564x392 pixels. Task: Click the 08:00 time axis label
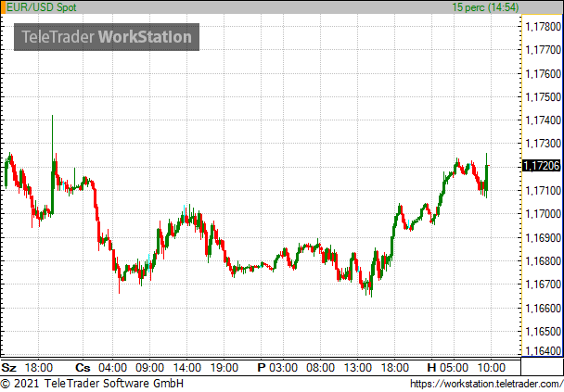click(320, 368)
